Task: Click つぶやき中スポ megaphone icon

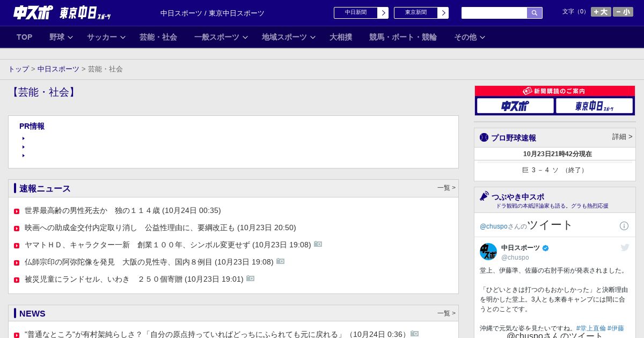Action: click(x=485, y=196)
